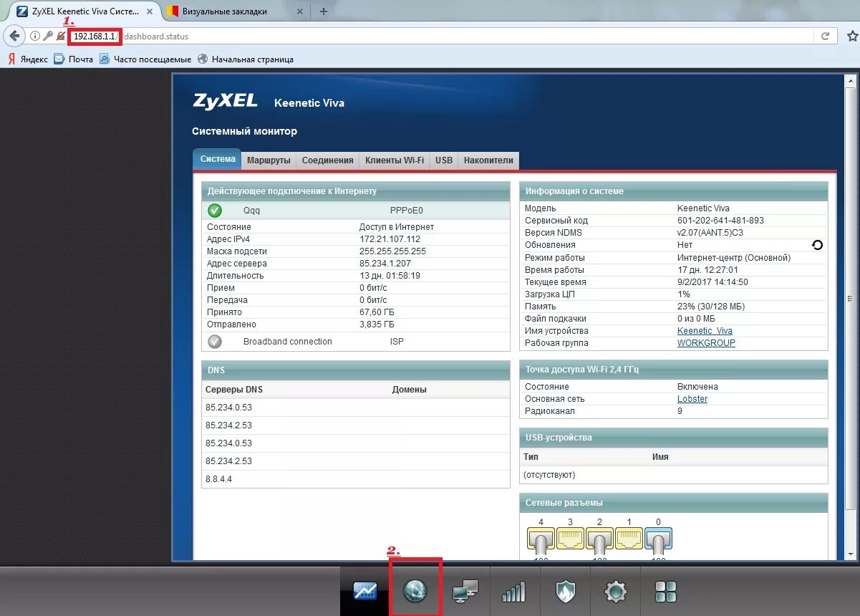Screen dimensions: 860x616
Task: Click the current time 9/2/2017 14:14:50
Action: [712, 282]
